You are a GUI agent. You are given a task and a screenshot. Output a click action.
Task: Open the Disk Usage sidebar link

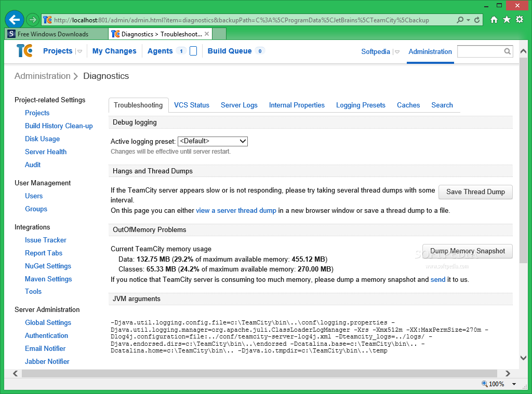(43, 139)
